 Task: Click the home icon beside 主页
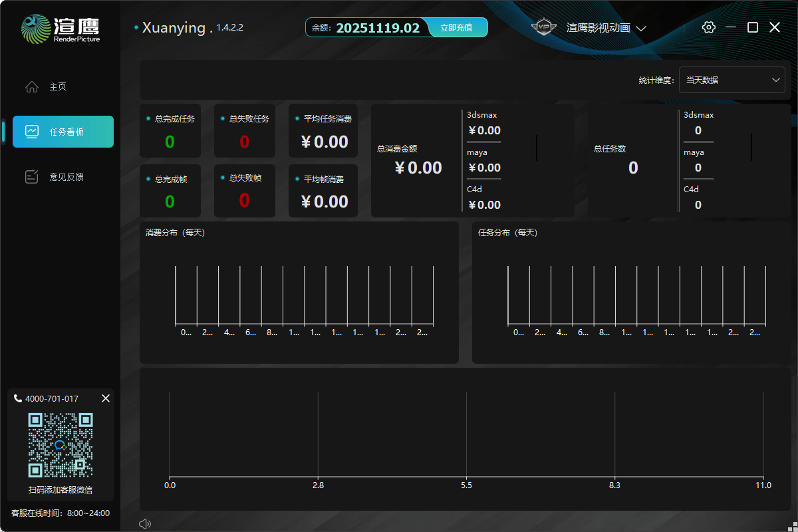click(x=31, y=87)
